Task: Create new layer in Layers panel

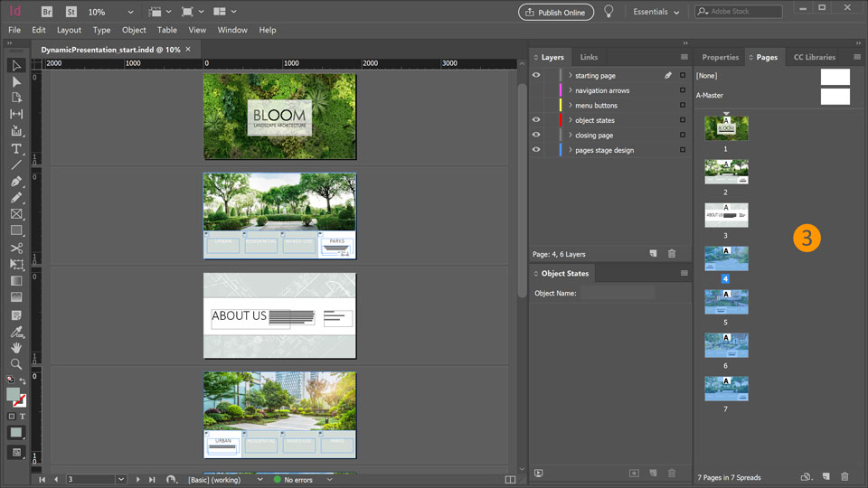Action: pyautogui.click(x=652, y=254)
